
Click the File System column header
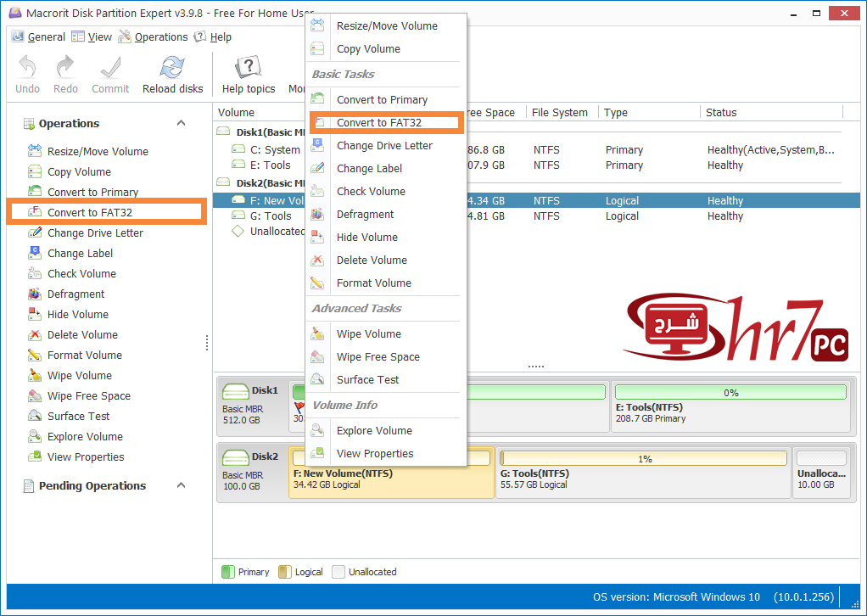[x=562, y=112]
